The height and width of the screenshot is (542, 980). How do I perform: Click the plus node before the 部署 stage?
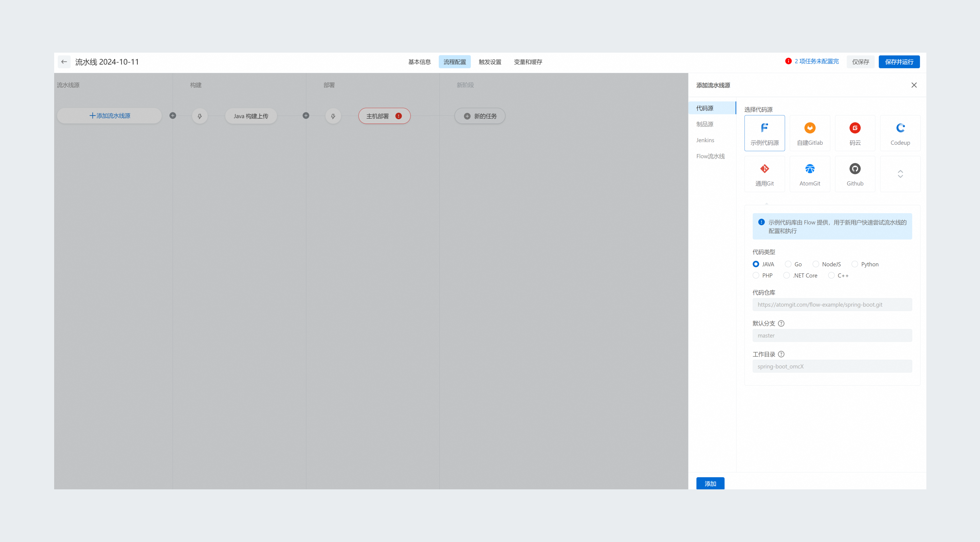(306, 116)
